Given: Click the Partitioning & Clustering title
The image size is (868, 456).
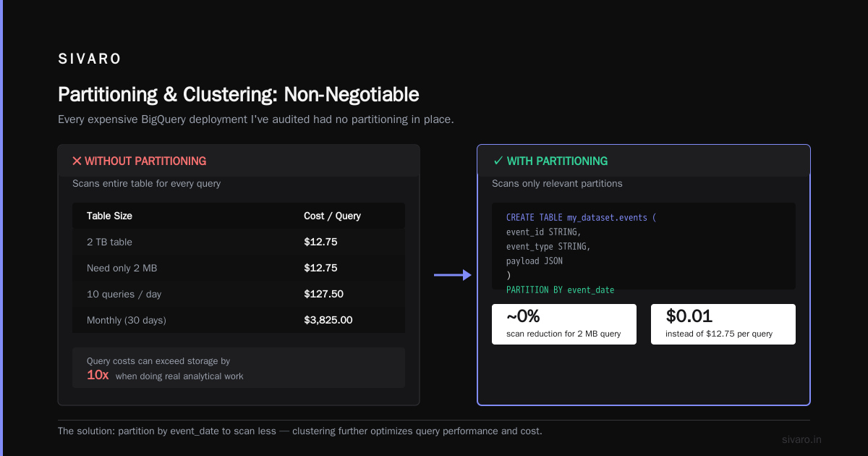Looking at the screenshot, I should coord(239,94).
